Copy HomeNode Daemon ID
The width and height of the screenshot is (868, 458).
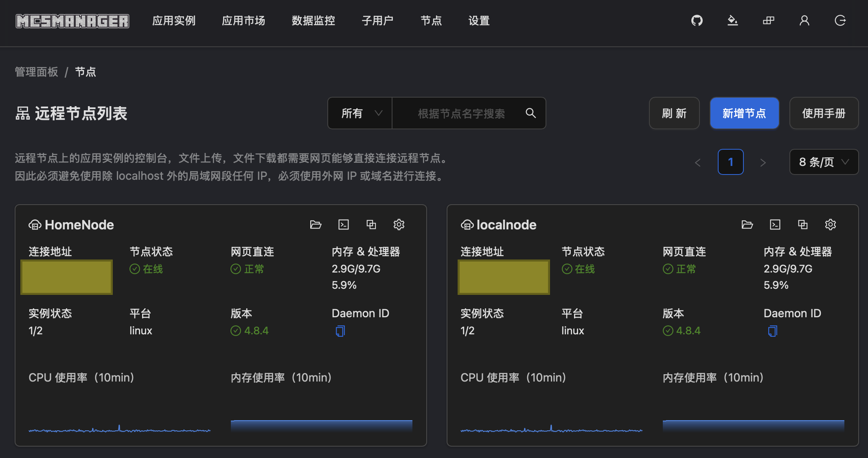[x=340, y=331]
